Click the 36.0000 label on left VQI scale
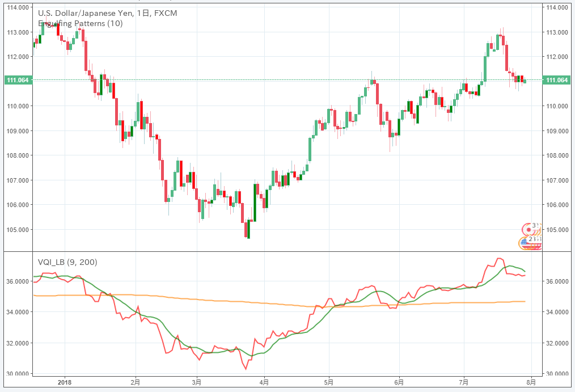The width and height of the screenshot is (575, 392). click(17, 281)
